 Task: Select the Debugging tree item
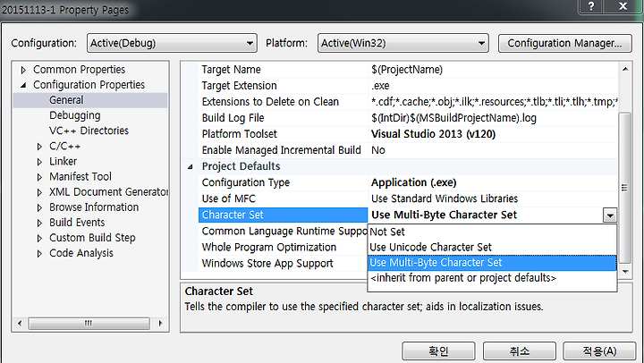click(x=75, y=115)
